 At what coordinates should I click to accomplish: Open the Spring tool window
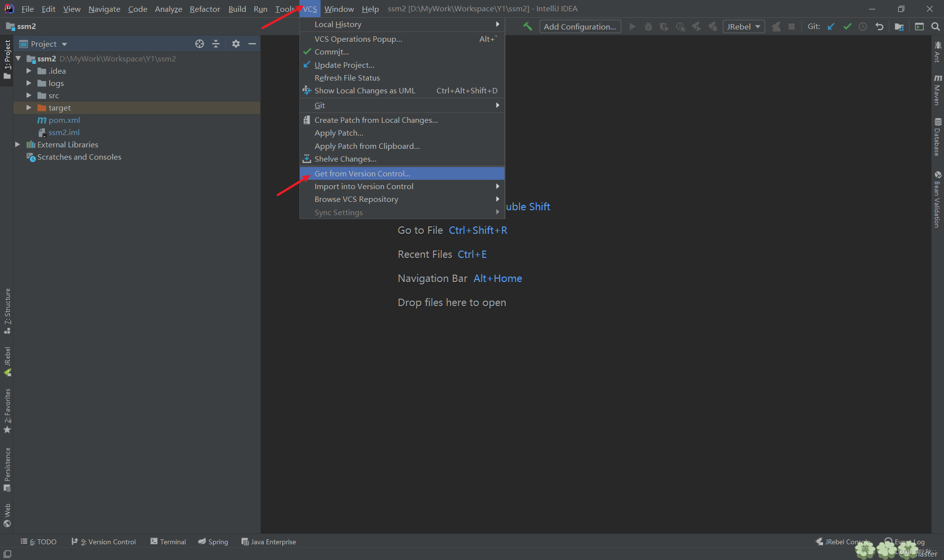(x=213, y=541)
